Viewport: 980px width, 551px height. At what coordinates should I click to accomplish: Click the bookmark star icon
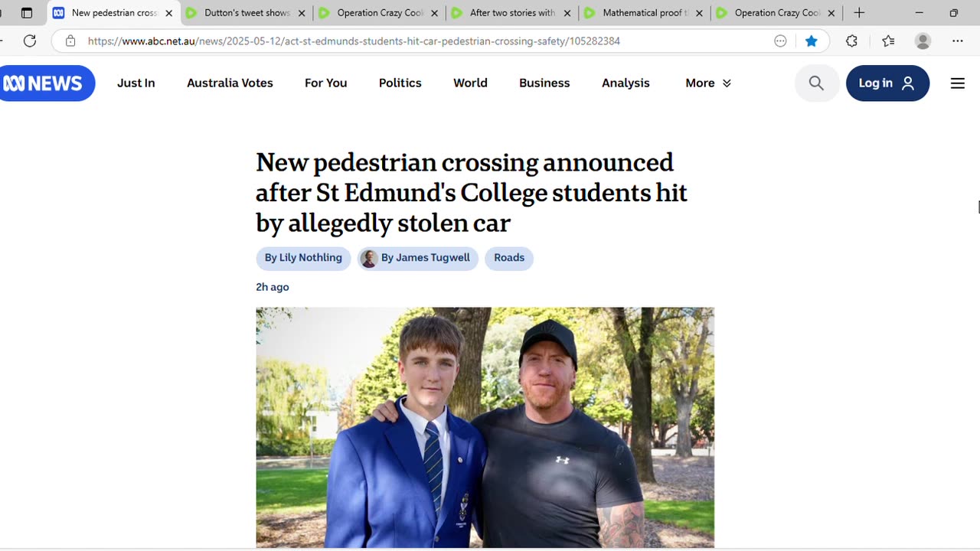click(x=812, y=41)
